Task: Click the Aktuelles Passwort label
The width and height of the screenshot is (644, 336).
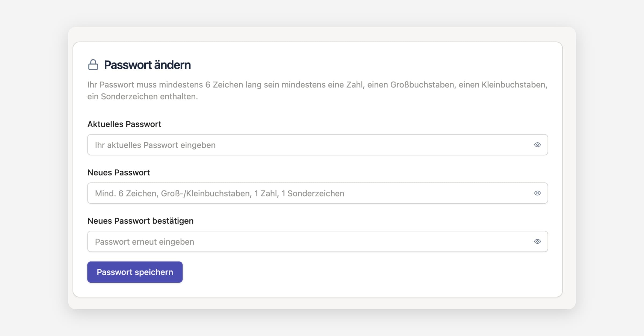Action: tap(124, 124)
